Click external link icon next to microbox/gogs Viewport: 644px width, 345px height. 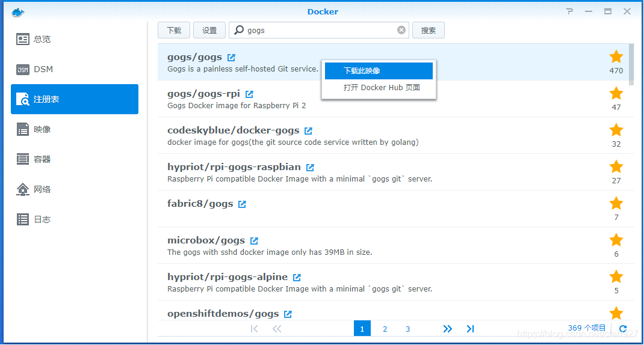[254, 241]
